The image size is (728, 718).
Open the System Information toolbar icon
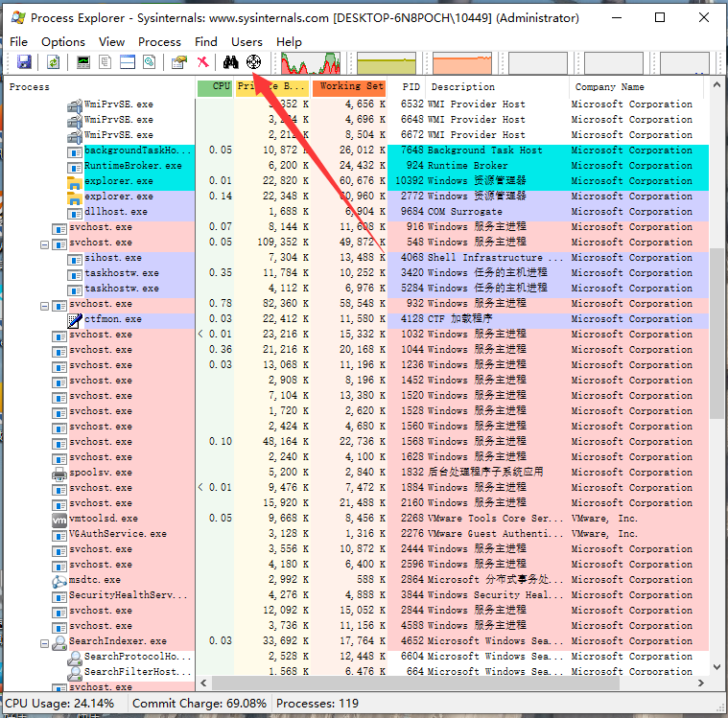tap(83, 61)
